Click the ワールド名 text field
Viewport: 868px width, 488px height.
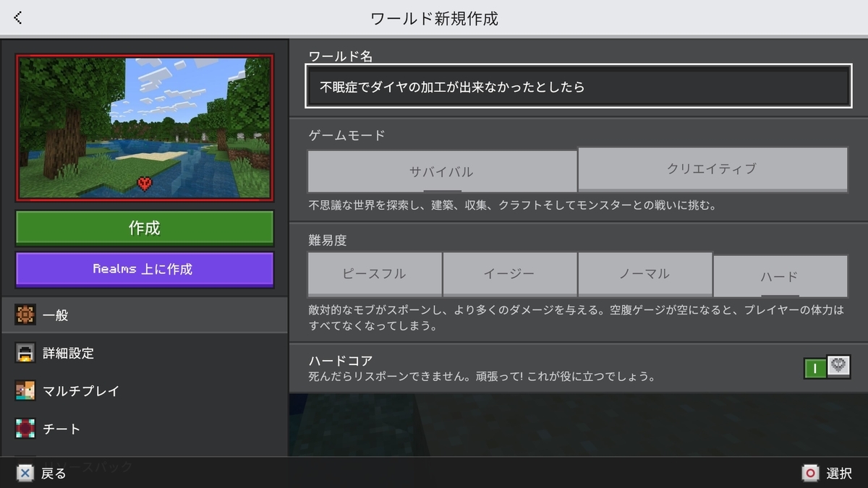pos(578,87)
